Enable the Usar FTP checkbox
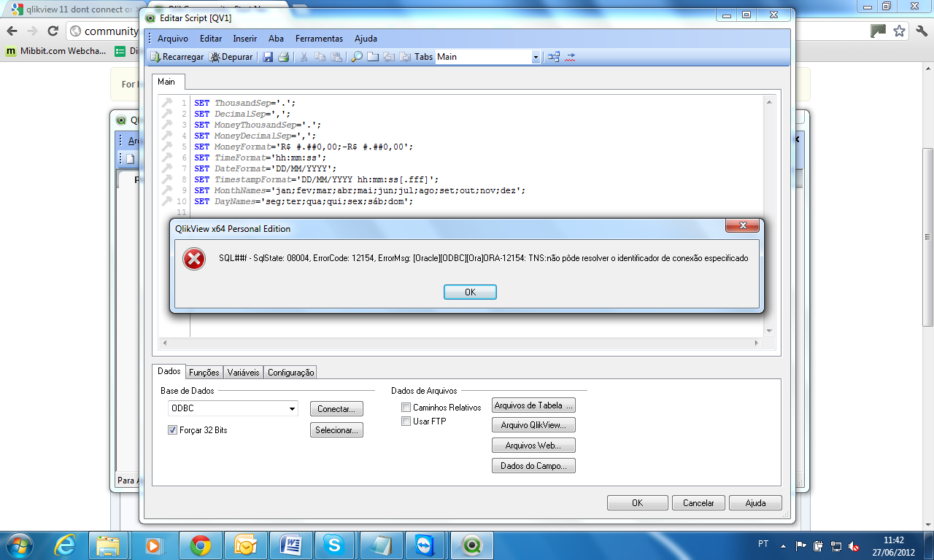 (406, 421)
